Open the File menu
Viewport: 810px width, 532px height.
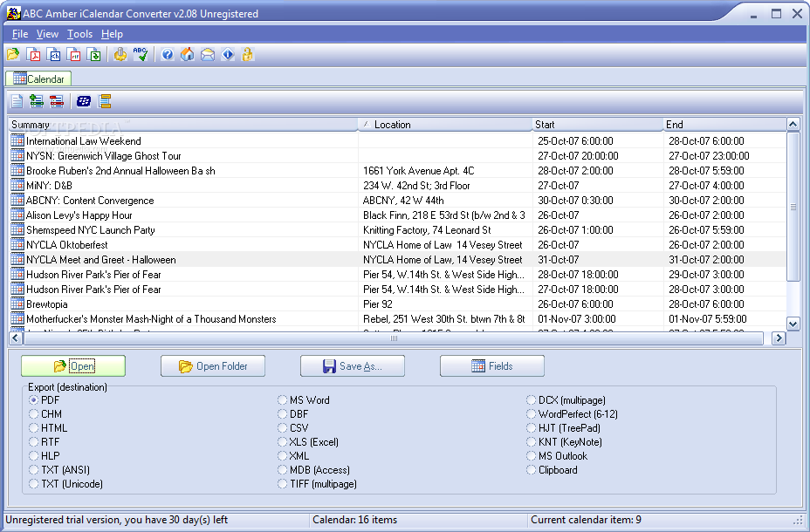tap(19, 34)
